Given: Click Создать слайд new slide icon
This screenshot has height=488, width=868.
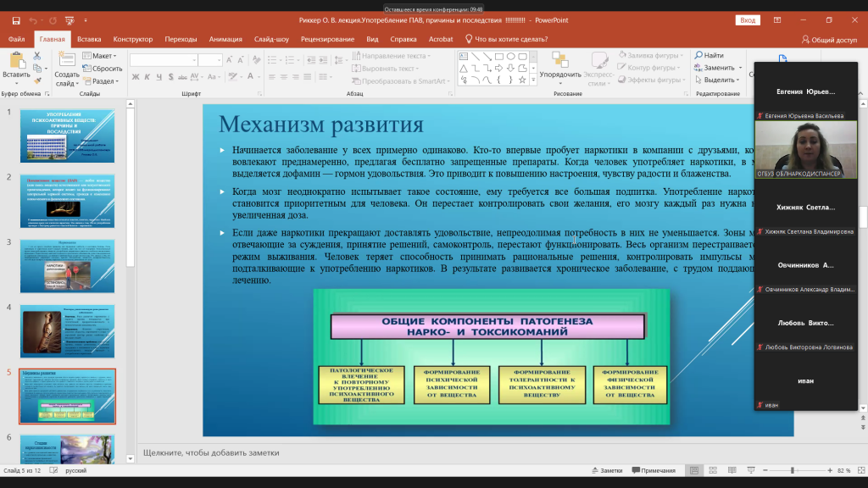Looking at the screenshot, I should click(67, 60).
